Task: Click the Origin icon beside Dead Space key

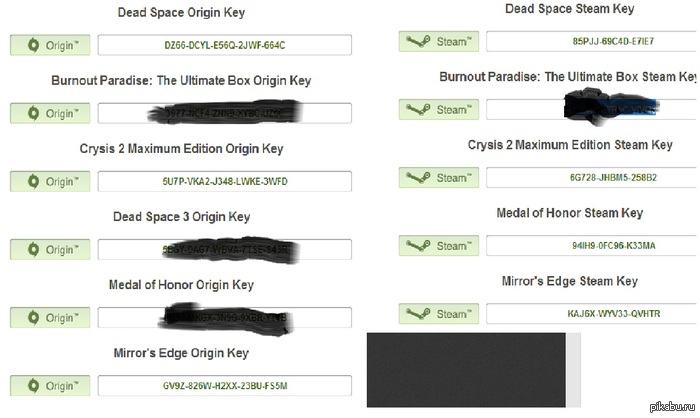Action: pyautogui.click(x=33, y=46)
